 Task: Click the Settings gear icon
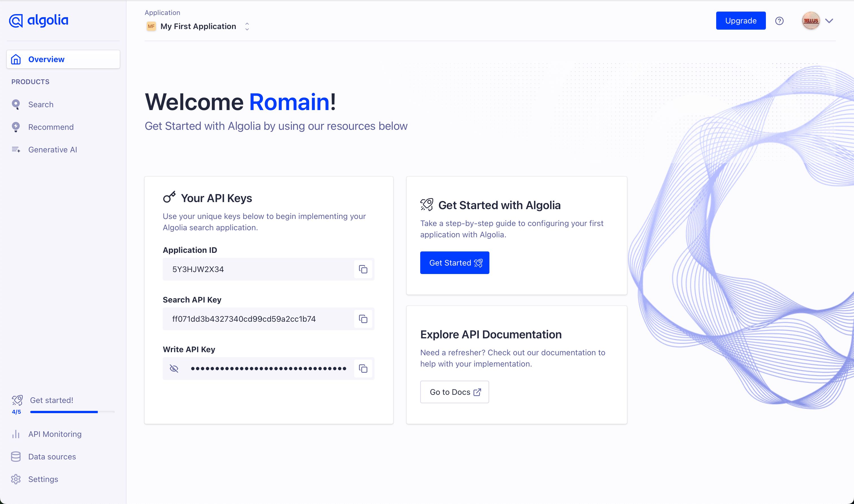click(16, 479)
